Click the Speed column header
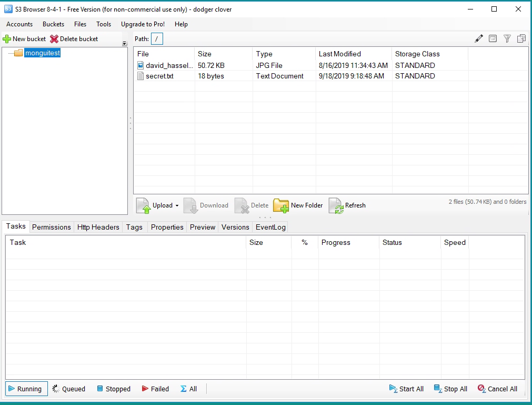The image size is (532, 405). coord(455,242)
